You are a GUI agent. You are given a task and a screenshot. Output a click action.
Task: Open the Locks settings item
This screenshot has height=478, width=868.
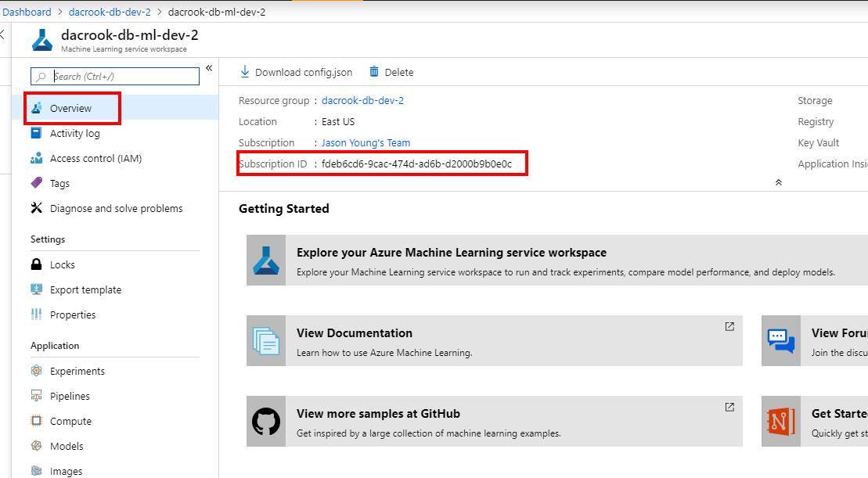click(x=115, y=264)
